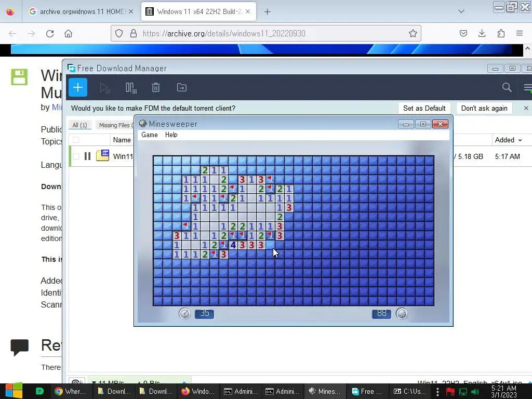Image resolution: width=532 pixels, height=399 pixels.
Task: Bookmark this page with the star
Action: pyautogui.click(x=413, y=33)
